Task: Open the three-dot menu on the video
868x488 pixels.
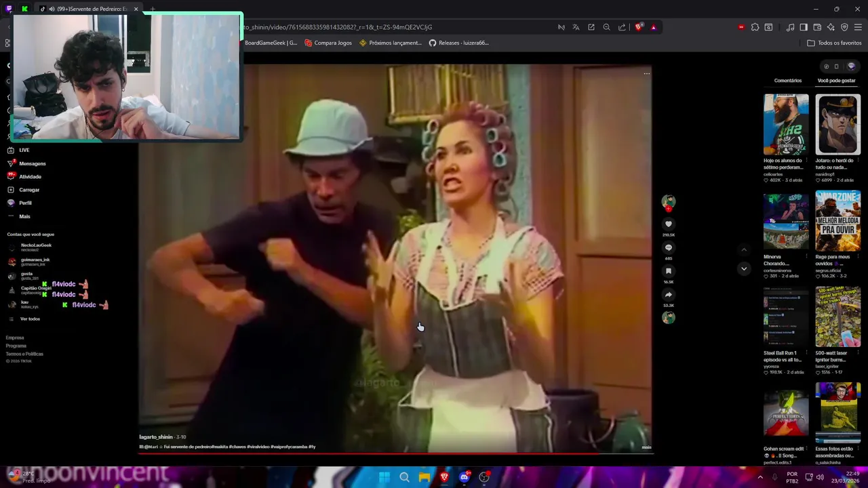Action: (646, 74)
